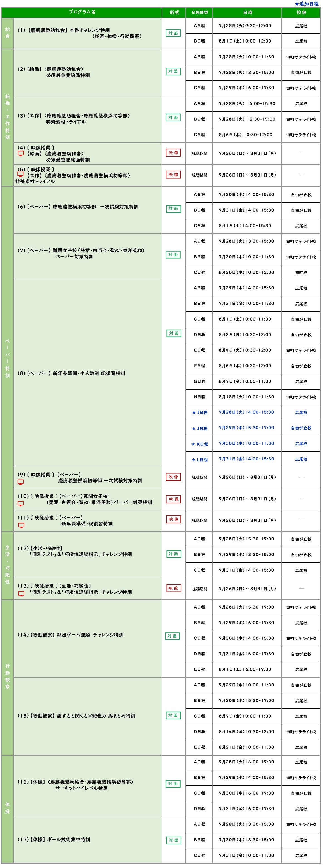Click program (16) サーキットハイレベル特訓 title
Screen dimensions: 325x868
pyautogui.click(x=75, y=785)
